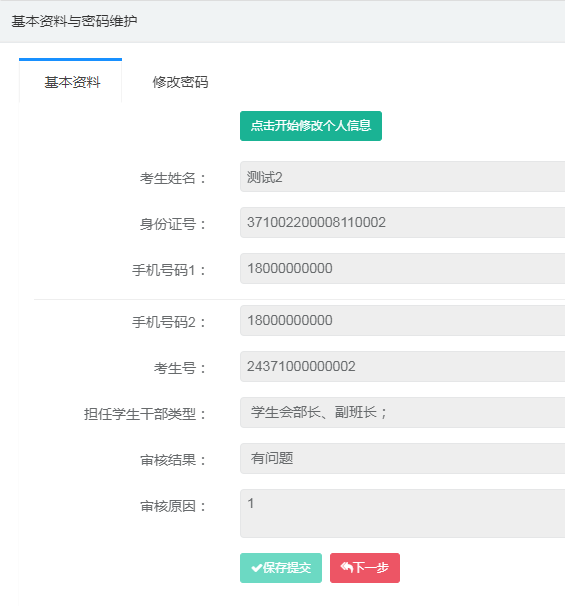Focus the 考生姓名 input field
The width and height of the screenshot is (565, 606).
(x=402, y=177)
